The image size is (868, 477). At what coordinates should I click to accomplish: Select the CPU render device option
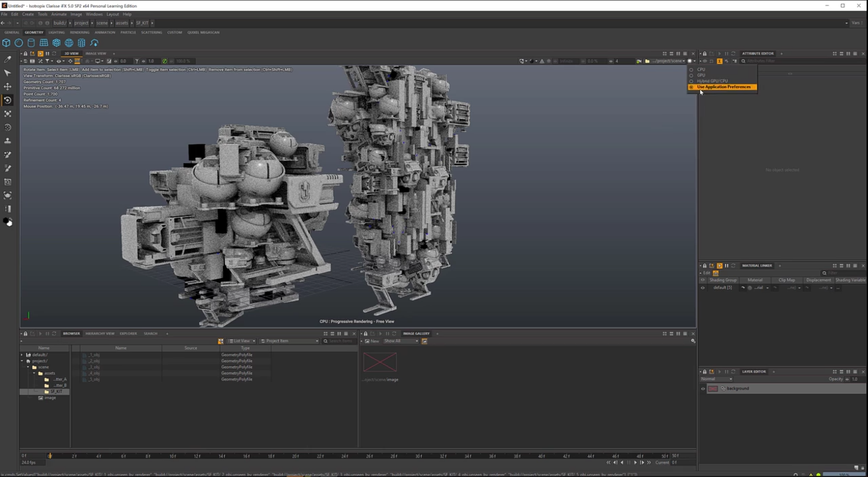coord(700,69)
